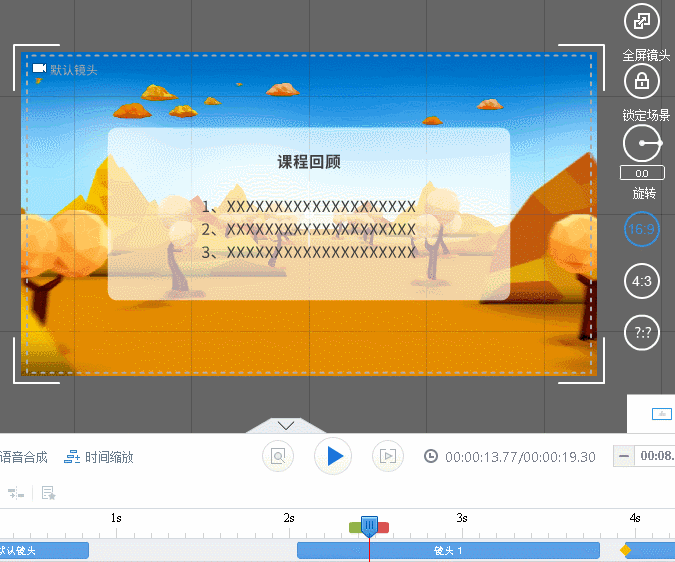Click the favorite list icon with a star
The height and width of the screenshot is (562, 675).
(x=48, y=493)
